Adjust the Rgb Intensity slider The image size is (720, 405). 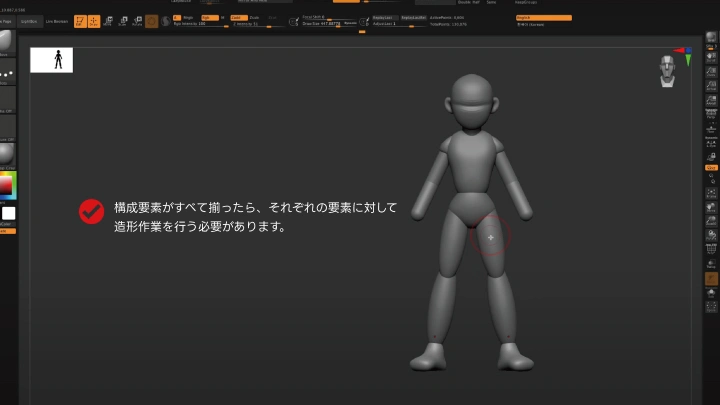(x=201, y=24)
